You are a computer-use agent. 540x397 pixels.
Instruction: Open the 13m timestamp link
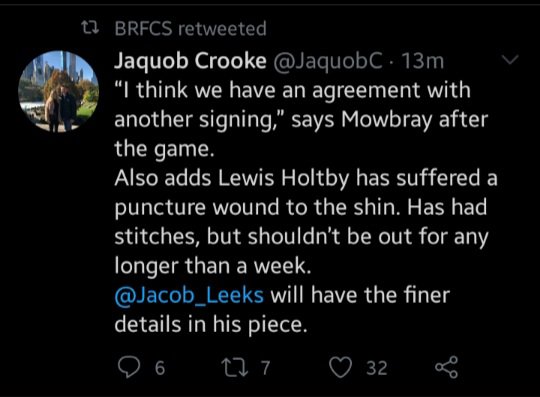click(x=423, y=61)
